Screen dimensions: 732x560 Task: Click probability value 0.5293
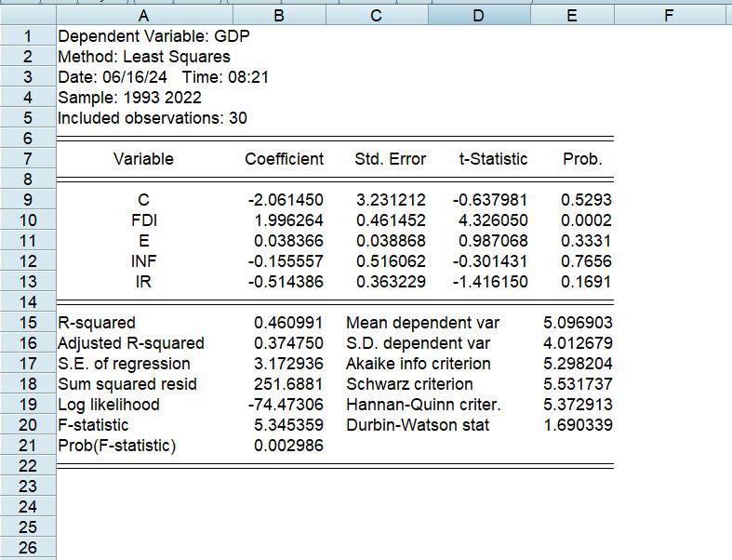[586, 200]
